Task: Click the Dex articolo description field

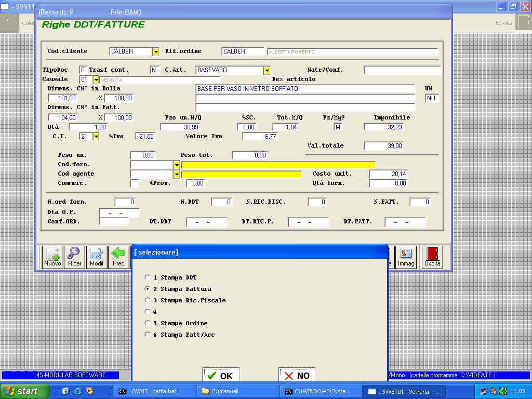Action: (305, 88)
